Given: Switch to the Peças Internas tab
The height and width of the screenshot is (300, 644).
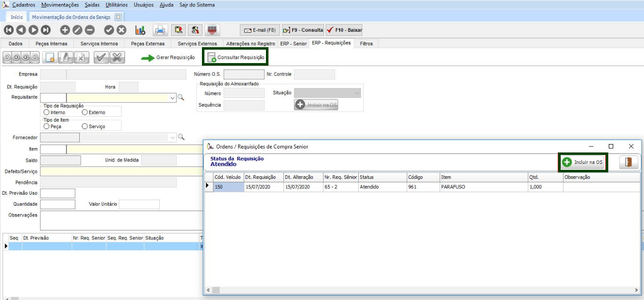Looking at the screenshot, I should coord(51,44).
